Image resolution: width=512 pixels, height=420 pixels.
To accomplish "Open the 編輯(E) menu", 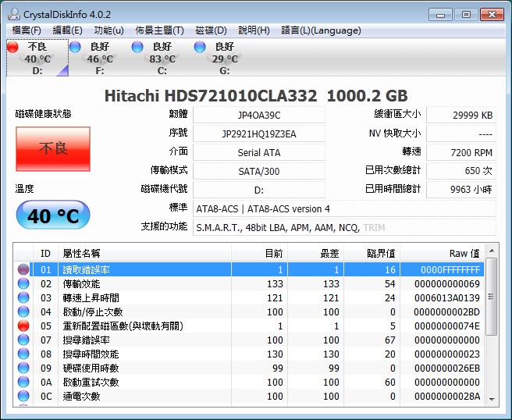I will pos(68,30).
